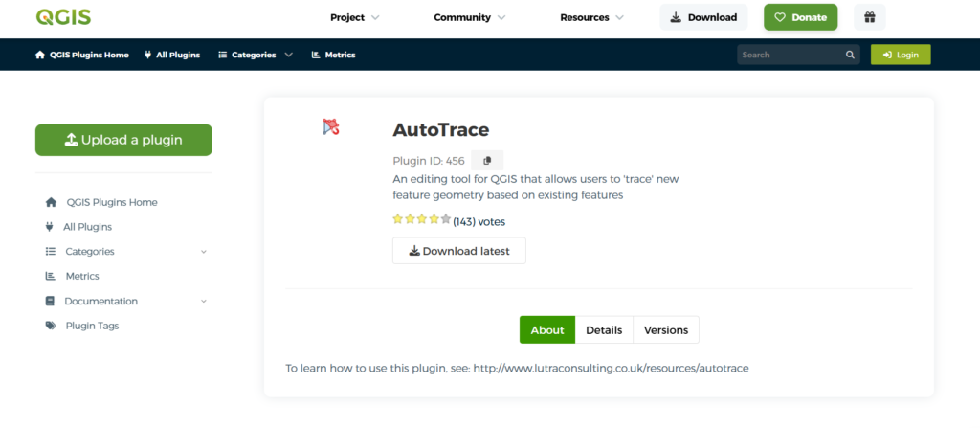Click Upload a plugin button
The height and width of the screenshot is (428, 980).
pyautogui.click(x=123, y=140)
